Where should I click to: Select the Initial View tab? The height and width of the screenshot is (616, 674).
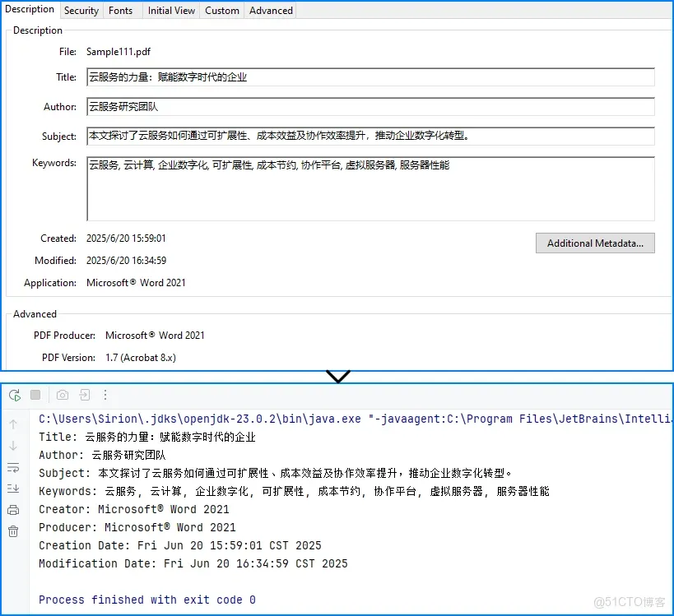pos(170,11)
